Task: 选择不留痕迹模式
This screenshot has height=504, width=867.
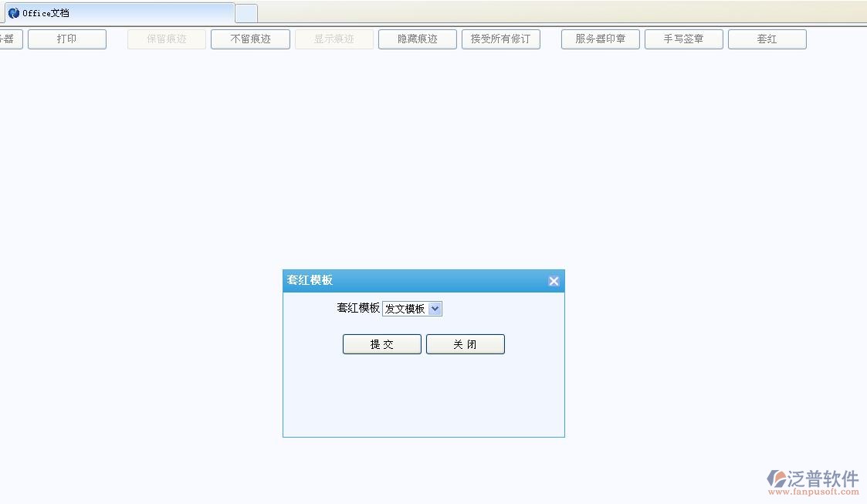Action: pos(249,39)
